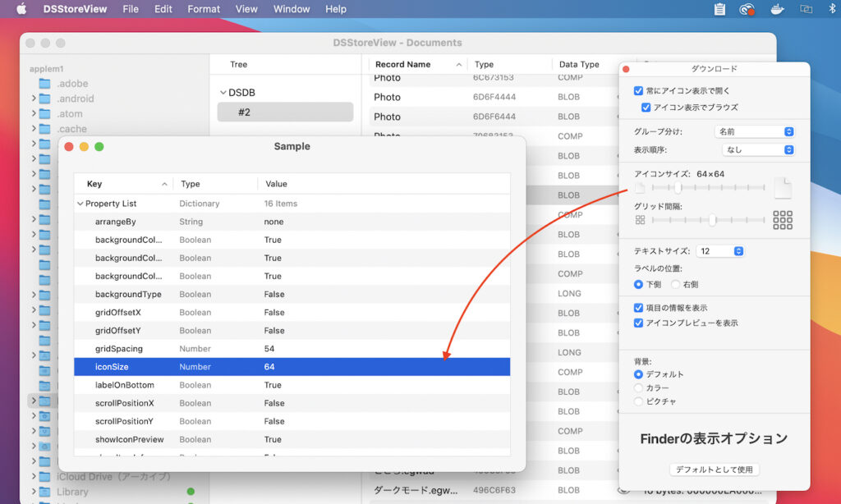Click the .cache folder icon

click(x=45, y=129)
